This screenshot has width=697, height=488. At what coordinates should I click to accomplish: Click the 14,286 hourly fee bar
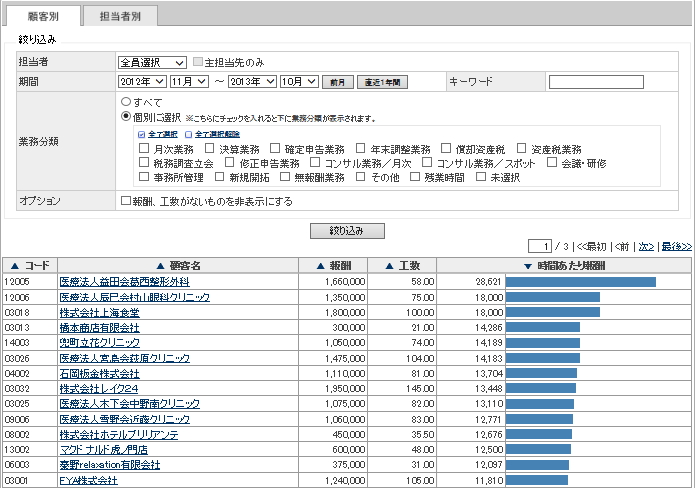click(x=543, y=328)
